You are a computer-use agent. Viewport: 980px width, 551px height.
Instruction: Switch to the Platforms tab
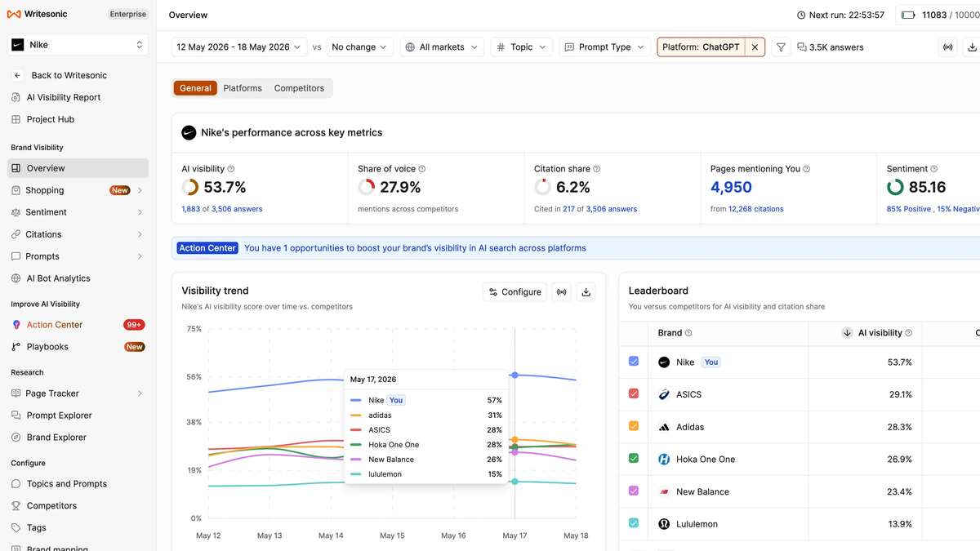(x=243, y=88)
